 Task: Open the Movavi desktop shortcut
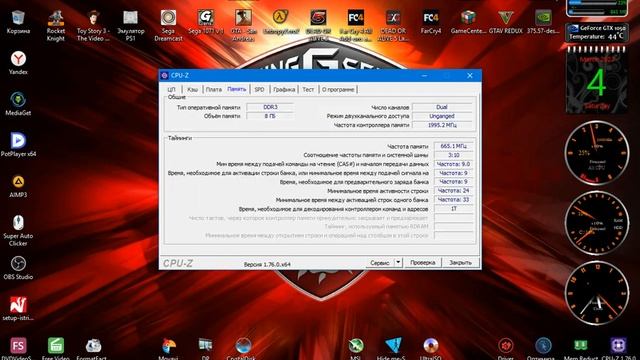(x=168, y=348)
